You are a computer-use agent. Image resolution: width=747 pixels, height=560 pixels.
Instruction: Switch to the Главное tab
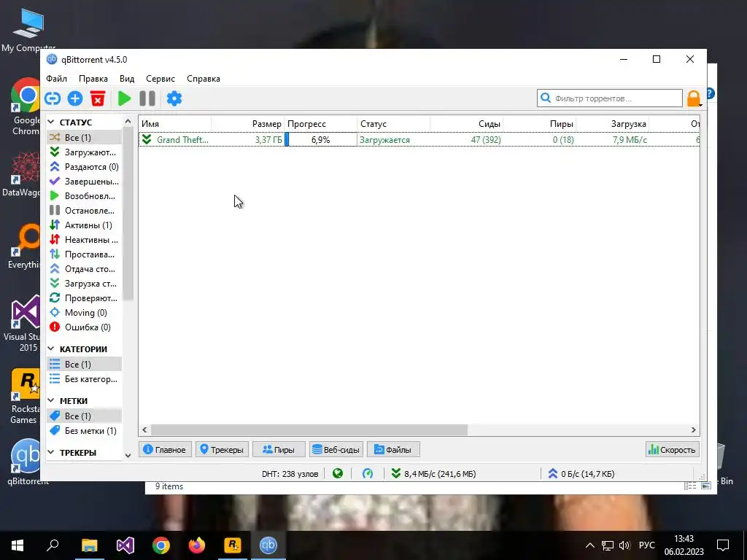[165, 449]
